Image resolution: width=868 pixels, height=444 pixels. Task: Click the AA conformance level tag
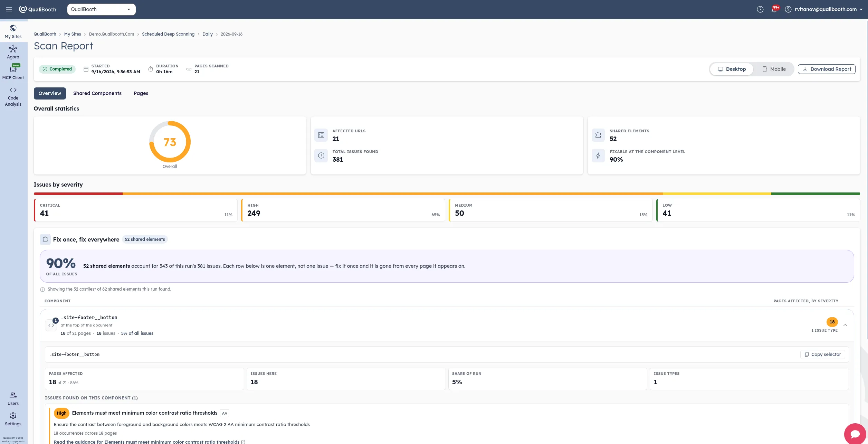pos(225,413)
